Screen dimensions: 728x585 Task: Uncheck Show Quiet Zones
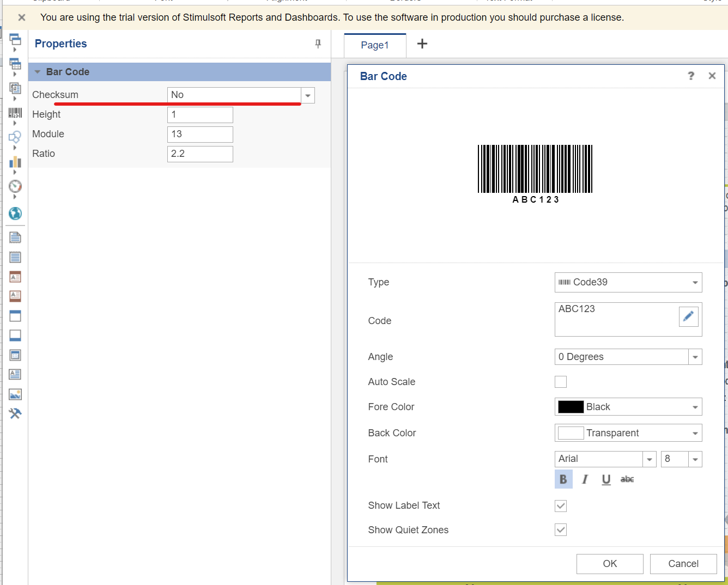561,529
